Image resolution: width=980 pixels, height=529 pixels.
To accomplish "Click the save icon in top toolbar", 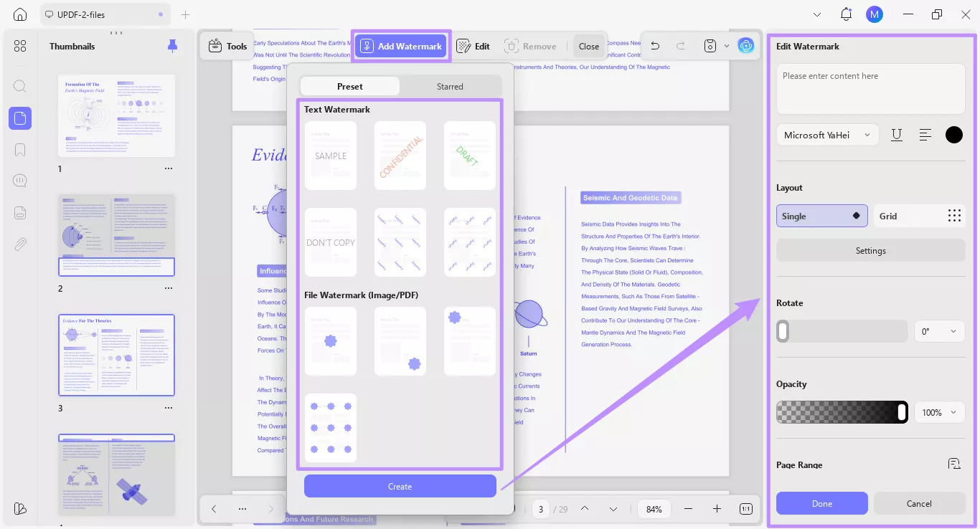I will [x=710, y=46].
